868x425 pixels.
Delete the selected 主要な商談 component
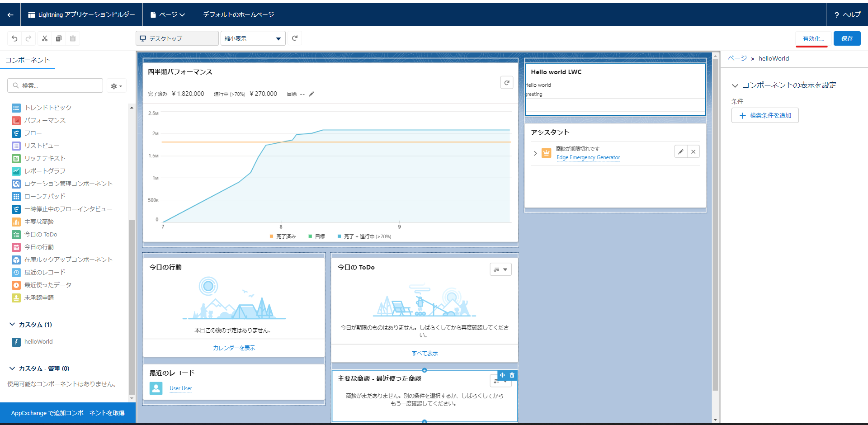(x=512, y=375)
